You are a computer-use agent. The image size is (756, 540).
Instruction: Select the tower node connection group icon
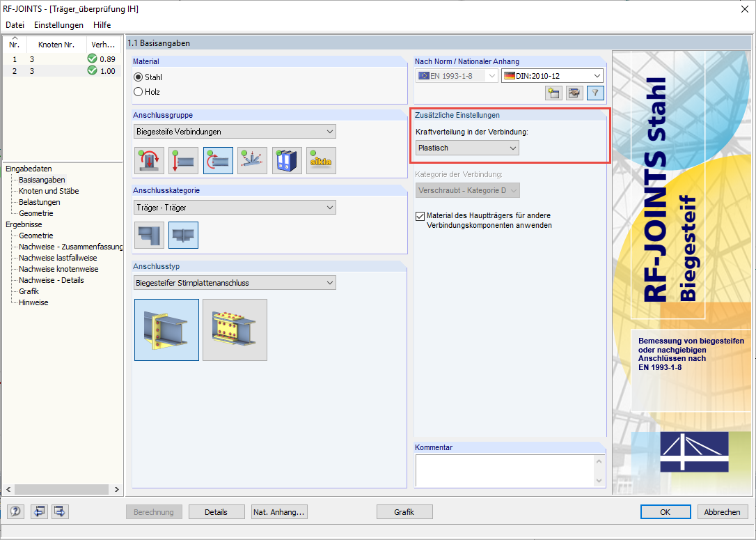(252, 161)
